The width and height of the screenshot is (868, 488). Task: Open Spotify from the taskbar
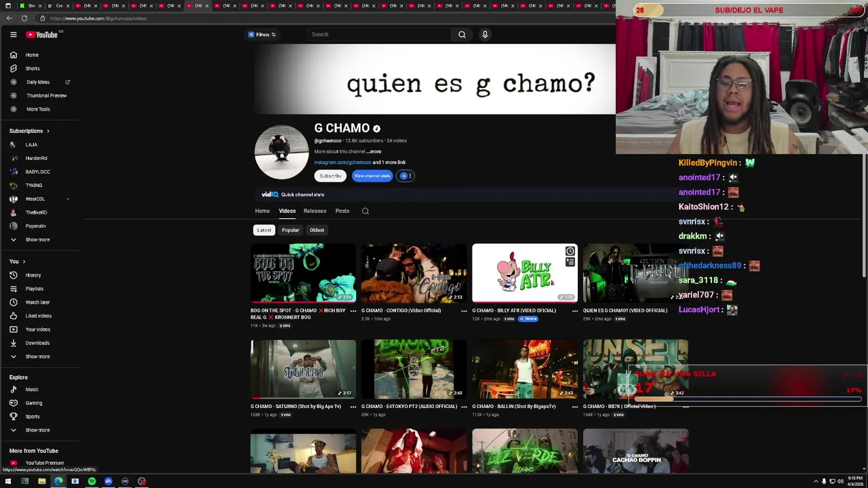[x=92, y=481]
